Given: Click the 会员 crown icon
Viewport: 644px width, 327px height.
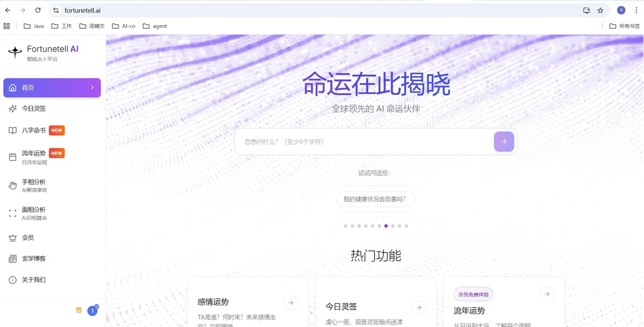Looking at the screenshot, I should click(x=13, y=237).
